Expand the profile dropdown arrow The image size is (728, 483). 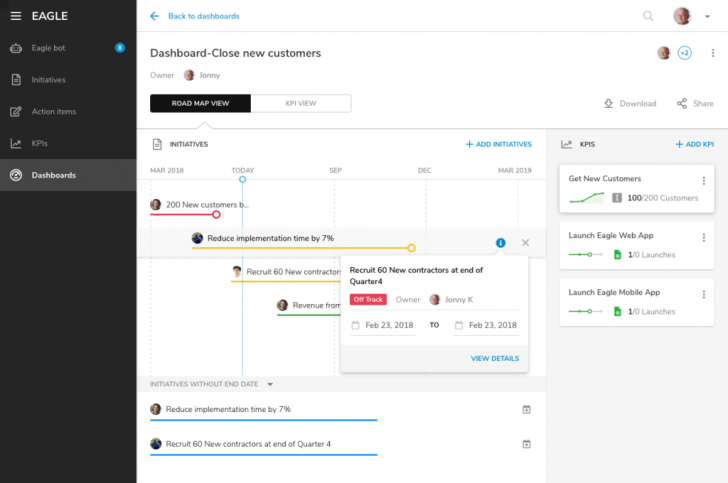[708, 17]
